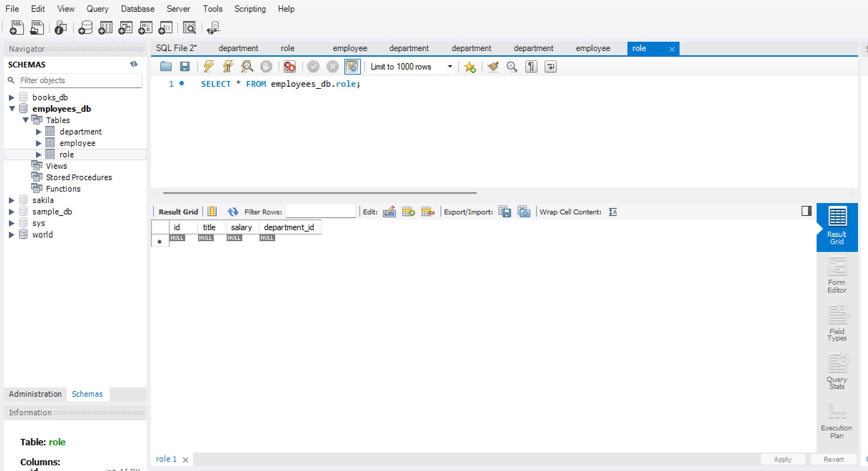Click the Explain query plan magnifier-lightning icon
The height and width of the screenshot is (471, 868).
click(247, 66)
